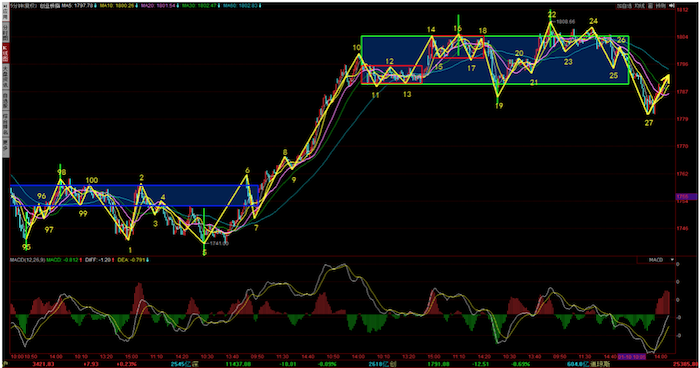
Task: Expand the 5-minute period selector
Action: [x=23, y=6]
